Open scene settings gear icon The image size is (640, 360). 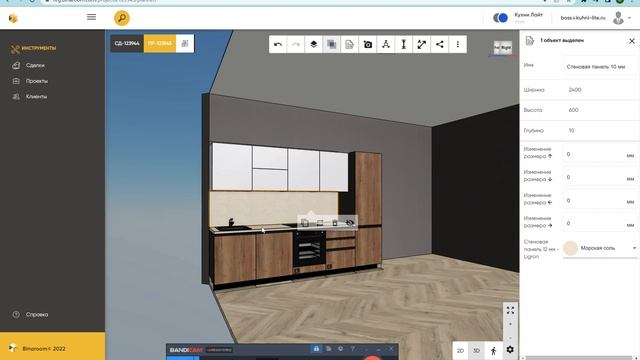[x=510, y=350]
